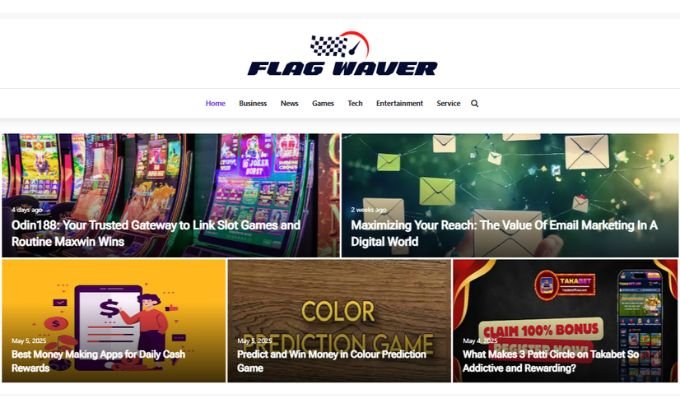Open the Business menu item
Image resolution: width=680 pixels, height=409 pixels.
point(253,103)
